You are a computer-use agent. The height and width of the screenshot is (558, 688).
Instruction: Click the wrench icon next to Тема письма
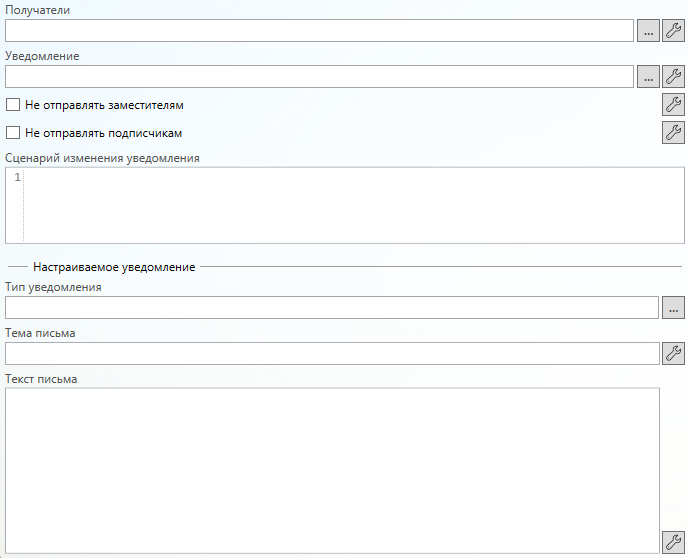tap(674, 353)
